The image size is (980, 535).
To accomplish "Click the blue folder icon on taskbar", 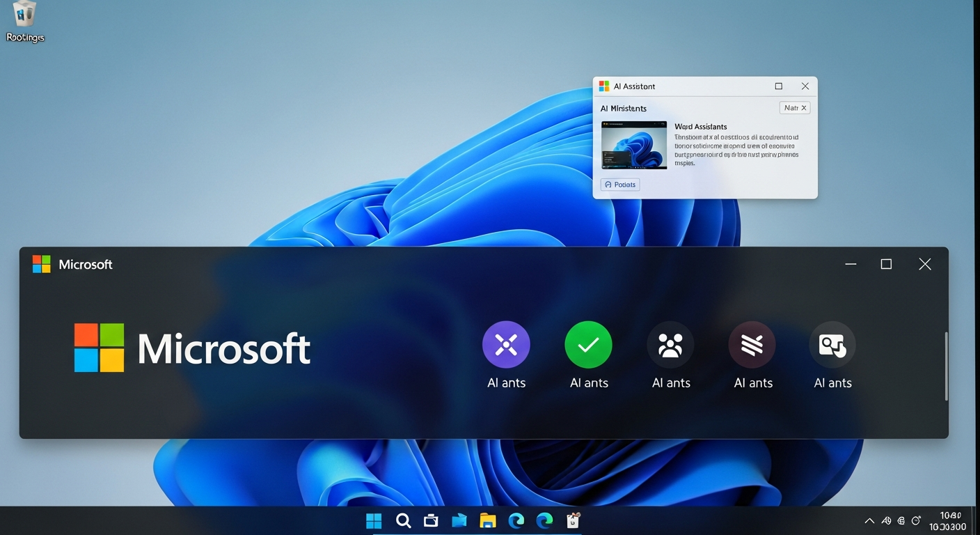I will [x=459, y=520].
